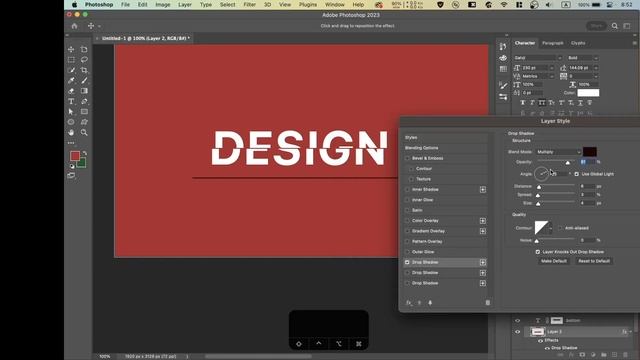Select the Hand tool
The height and width of the screenshot is (360, 640).
click(x=71, y=132)
